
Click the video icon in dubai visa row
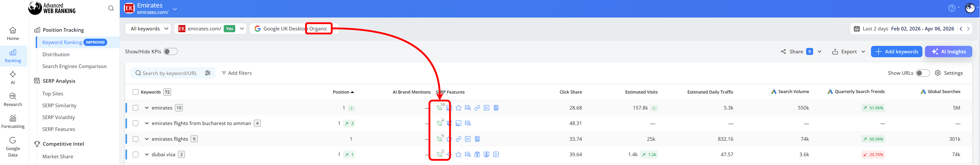point(496,154)
